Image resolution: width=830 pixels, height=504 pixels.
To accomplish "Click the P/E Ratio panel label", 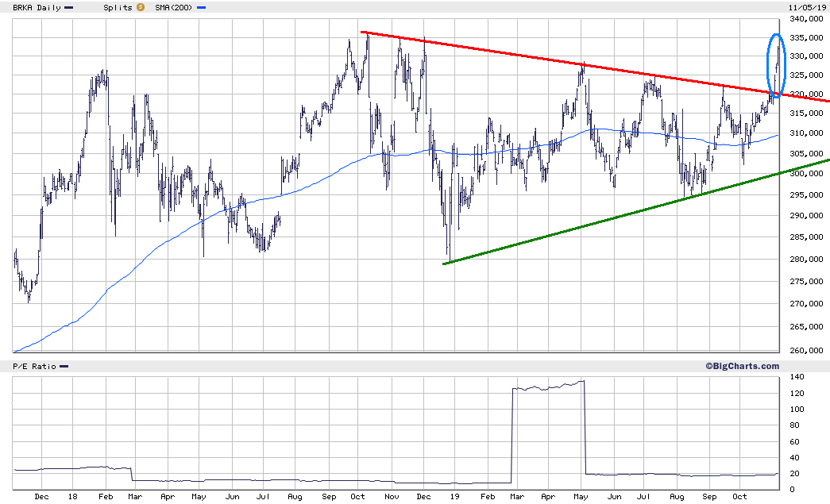I will 34,367.
